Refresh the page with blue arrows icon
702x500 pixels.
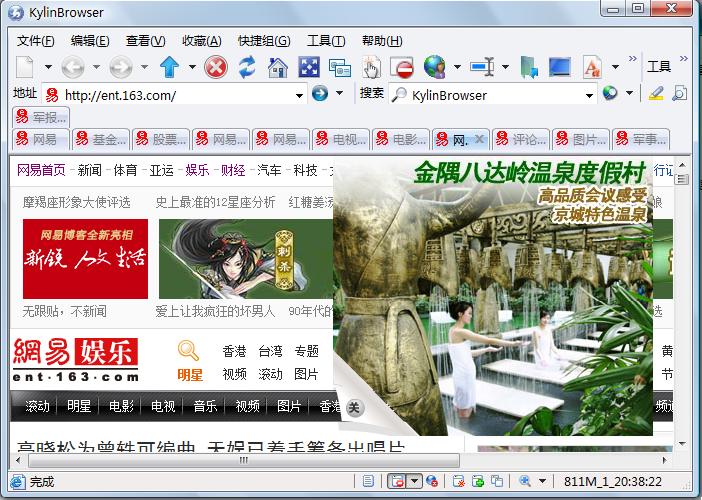(x=247, y=67)
